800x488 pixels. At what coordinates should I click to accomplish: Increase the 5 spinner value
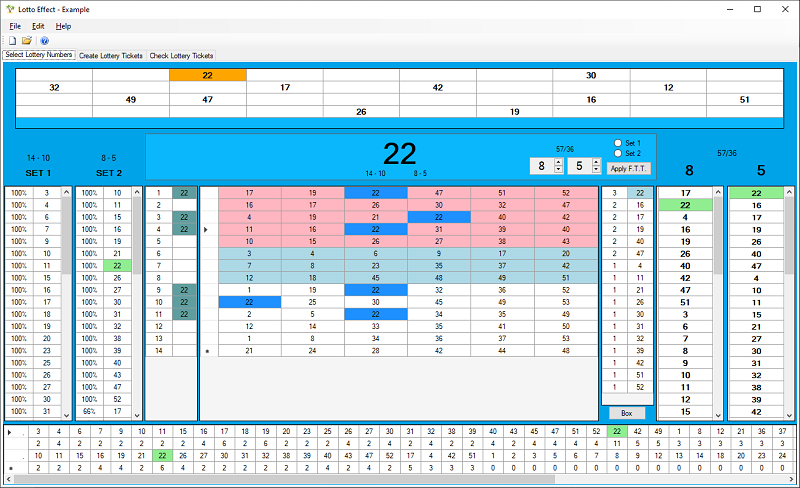596,162
